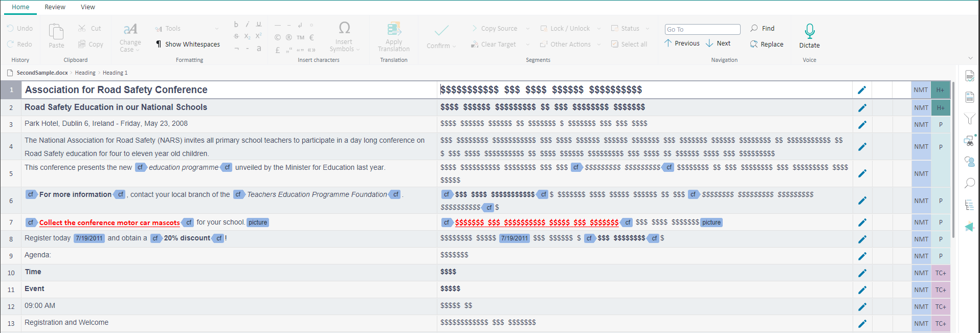This screenshot has height=333, width=980.
Task: Go to the Next segment
Action: point(718,43)
